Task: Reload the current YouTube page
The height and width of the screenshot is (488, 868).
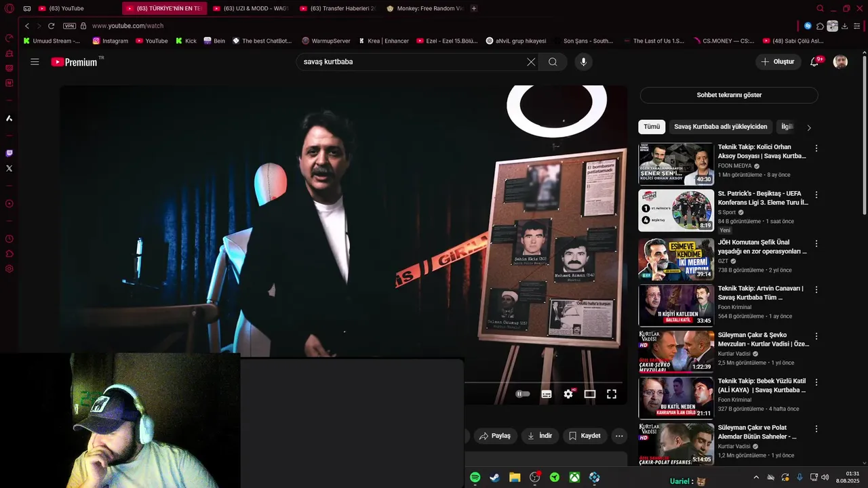Action: pos(51,26)
